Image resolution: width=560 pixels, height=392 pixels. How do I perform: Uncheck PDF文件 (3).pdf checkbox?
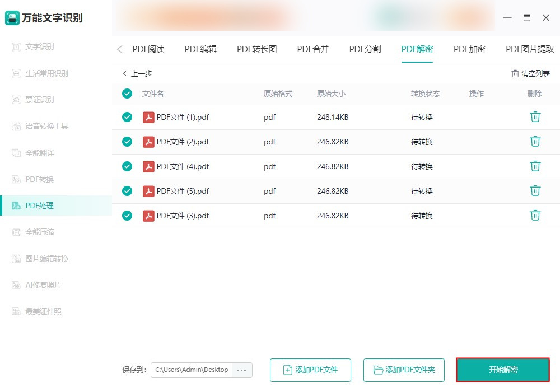(127, 216)
